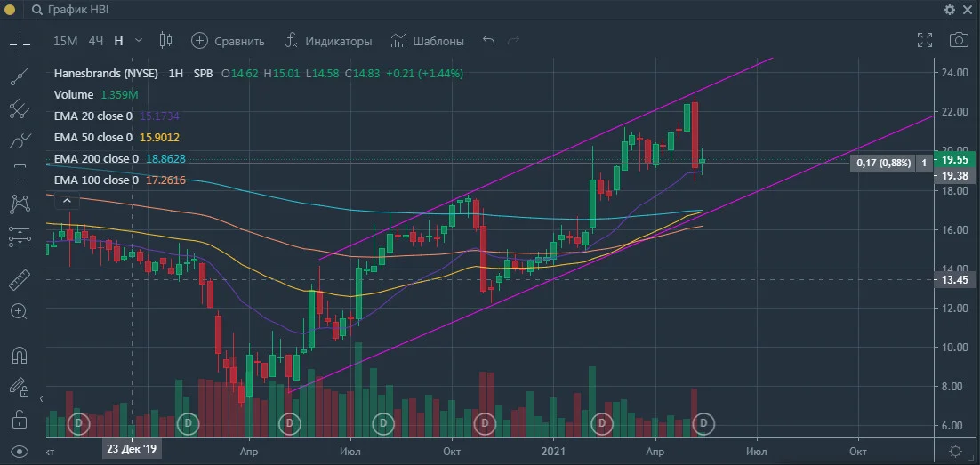This screenshot has height=465, width=980.
Task: Click Сравнить compare button
Action: tap(229, 41)
